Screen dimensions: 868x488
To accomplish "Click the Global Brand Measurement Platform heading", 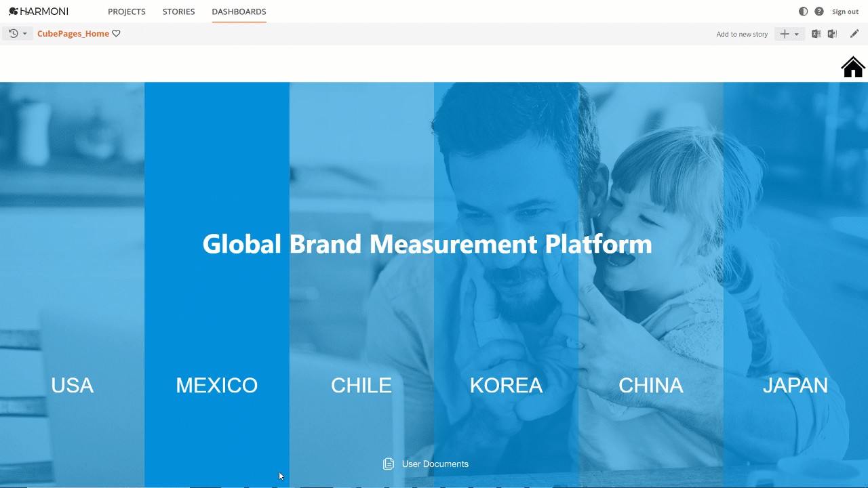I will click(x=427, y=244).
